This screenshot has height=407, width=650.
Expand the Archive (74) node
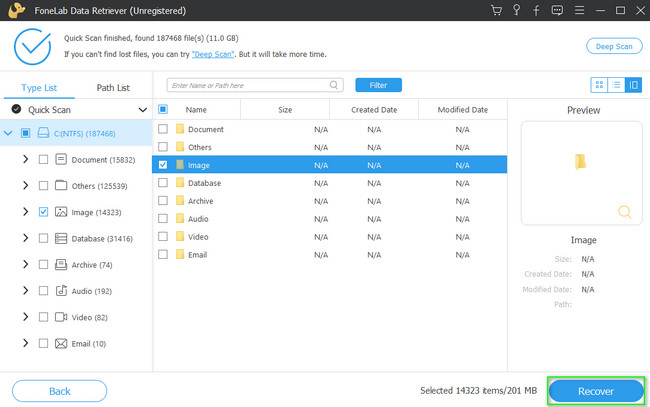(x=25, y=264)
